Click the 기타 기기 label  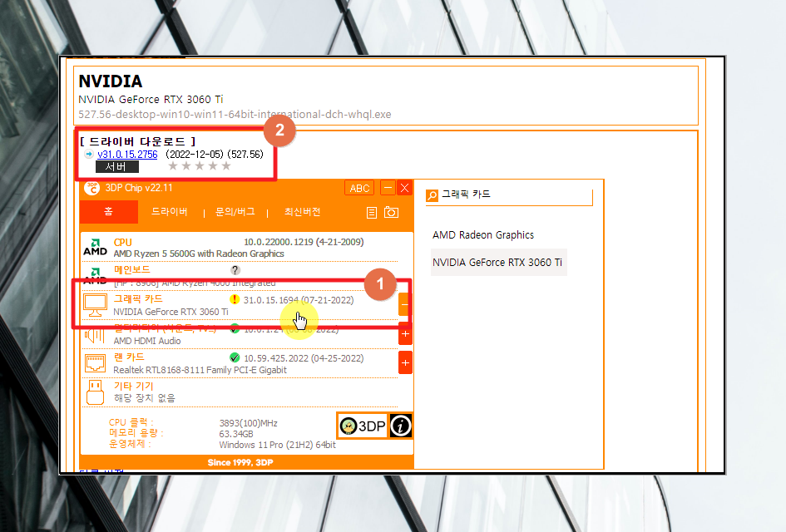click(x=133, y=387)
